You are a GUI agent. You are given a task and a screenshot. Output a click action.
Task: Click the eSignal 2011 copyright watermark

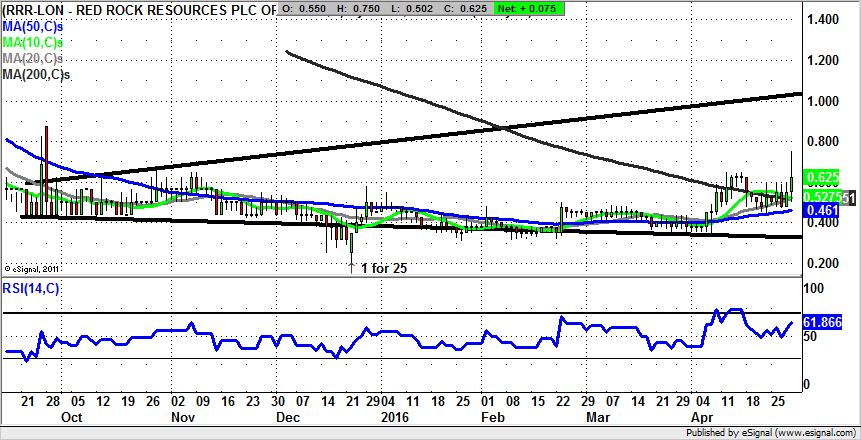point(31,269)
